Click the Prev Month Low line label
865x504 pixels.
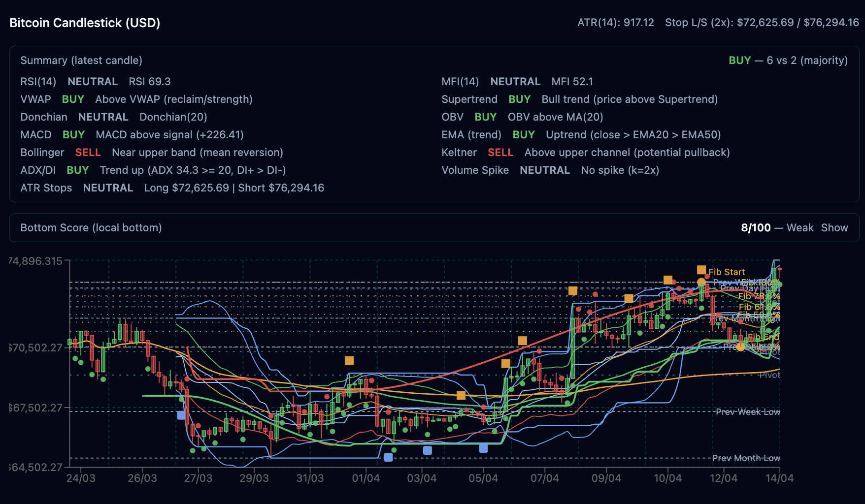746,458
